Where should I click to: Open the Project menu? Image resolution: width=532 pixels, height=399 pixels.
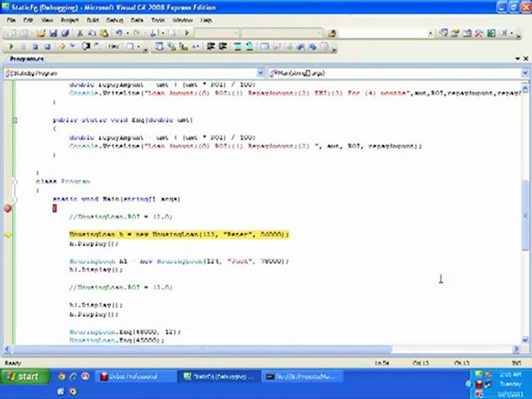pos(70,21)
